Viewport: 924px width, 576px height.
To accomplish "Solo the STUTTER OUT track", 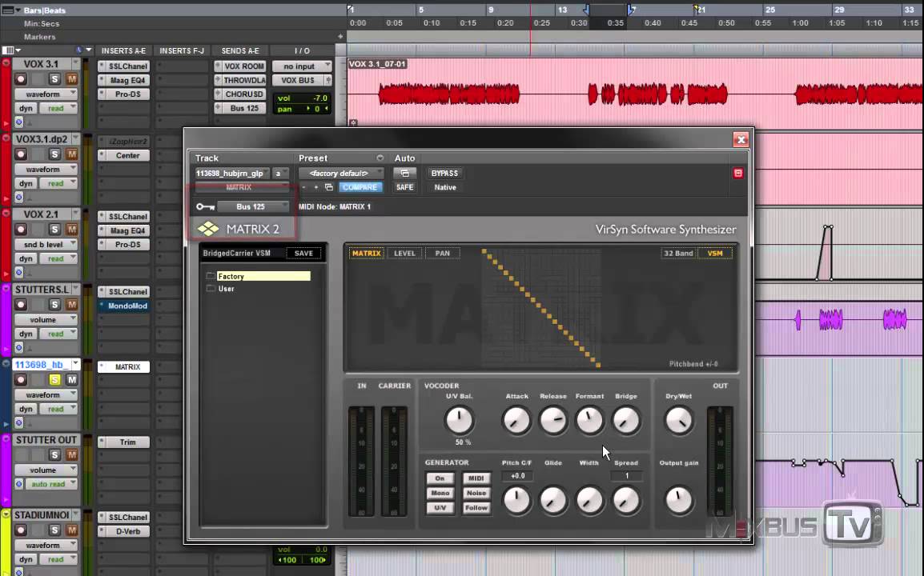I will click(54, 455).
